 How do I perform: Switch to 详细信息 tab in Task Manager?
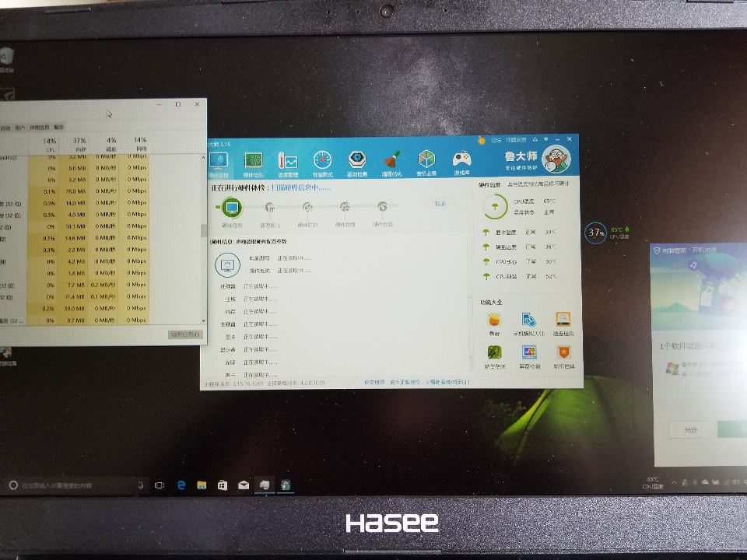pos(40,128)
